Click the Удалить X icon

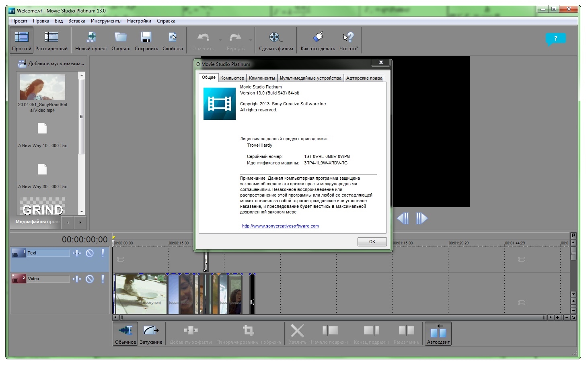[x=297, y=331]
